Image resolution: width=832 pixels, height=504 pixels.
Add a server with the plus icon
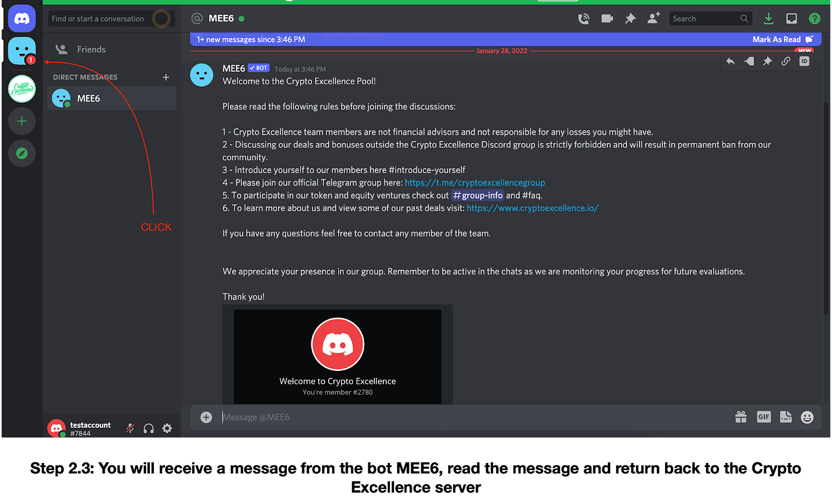[22, 121]
